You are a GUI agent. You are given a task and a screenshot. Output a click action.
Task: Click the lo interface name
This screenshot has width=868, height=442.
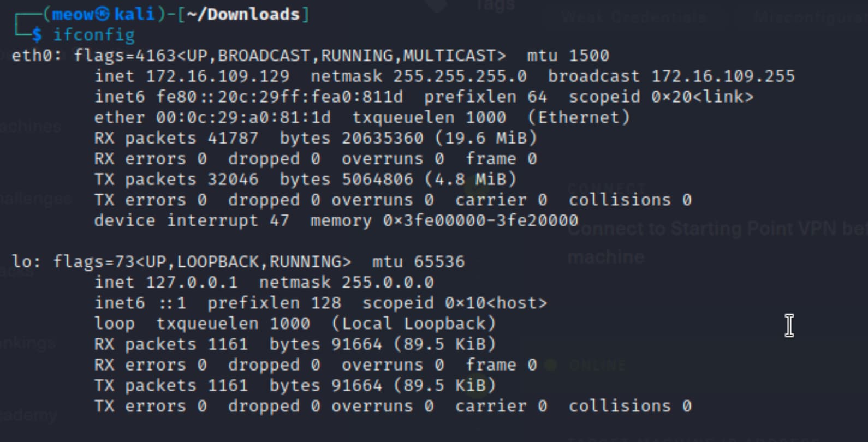coord(22,262)
